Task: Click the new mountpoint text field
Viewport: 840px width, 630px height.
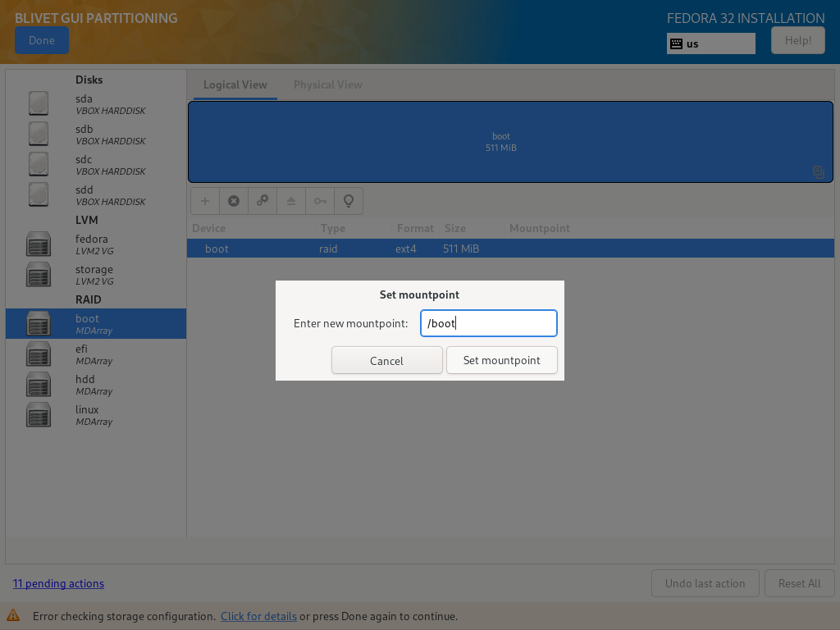Action: pyautogui.click(x=489, y=323)
